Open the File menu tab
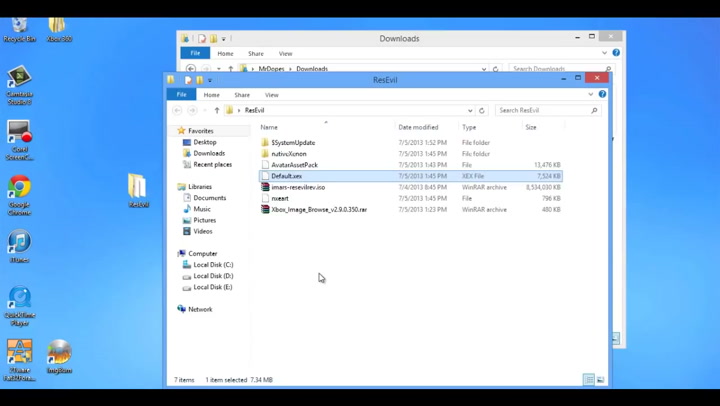720x406 pixels. (x=181, y=95)
